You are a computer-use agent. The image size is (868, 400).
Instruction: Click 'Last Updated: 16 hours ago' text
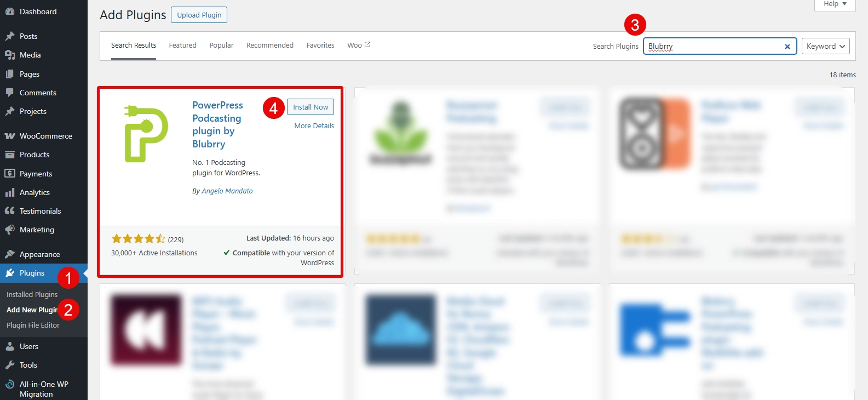(x=290, y=238)
